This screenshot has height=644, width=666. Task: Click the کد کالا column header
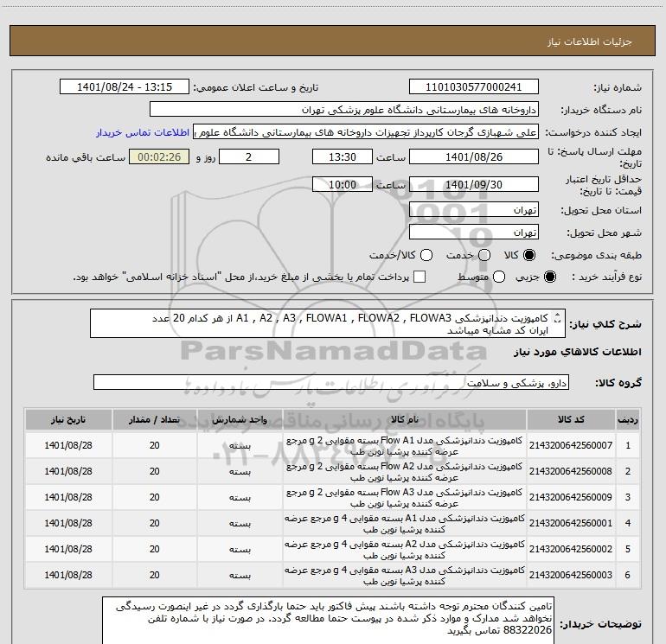pyautogui.click(x=571, y=419)
